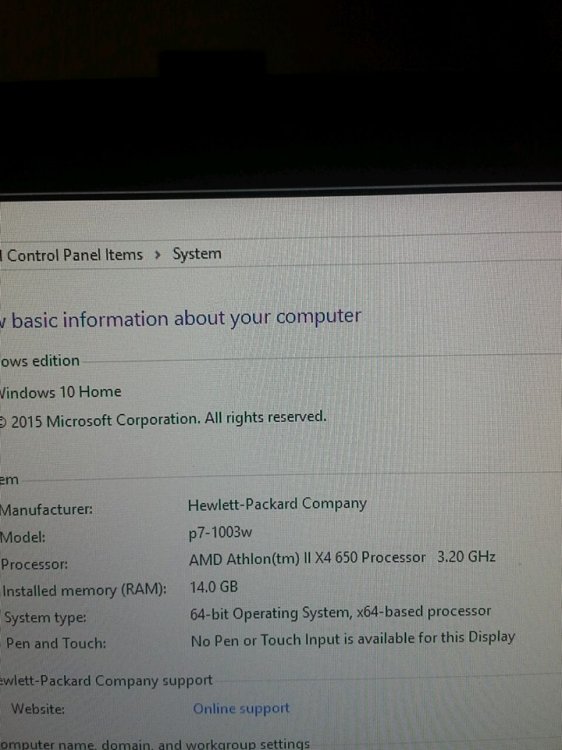
Task: Click the AMD Athlon II X4 650 processor text
Action: 307,558
